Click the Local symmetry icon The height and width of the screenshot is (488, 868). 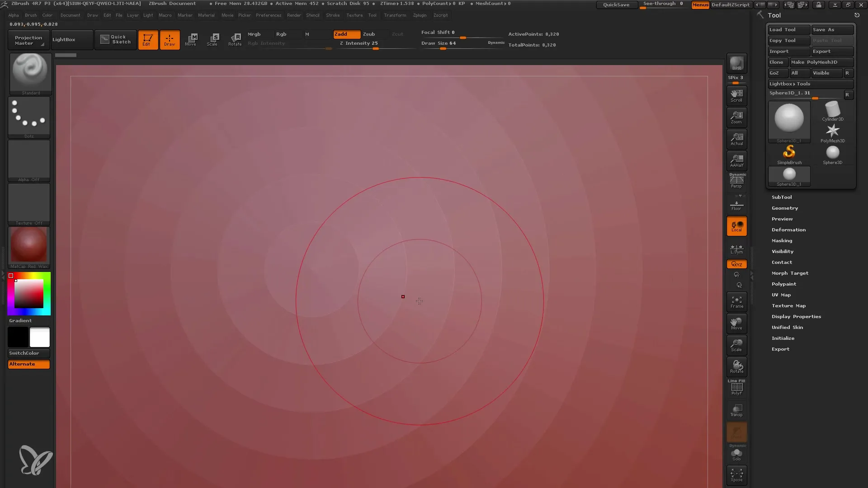[736, 249]
